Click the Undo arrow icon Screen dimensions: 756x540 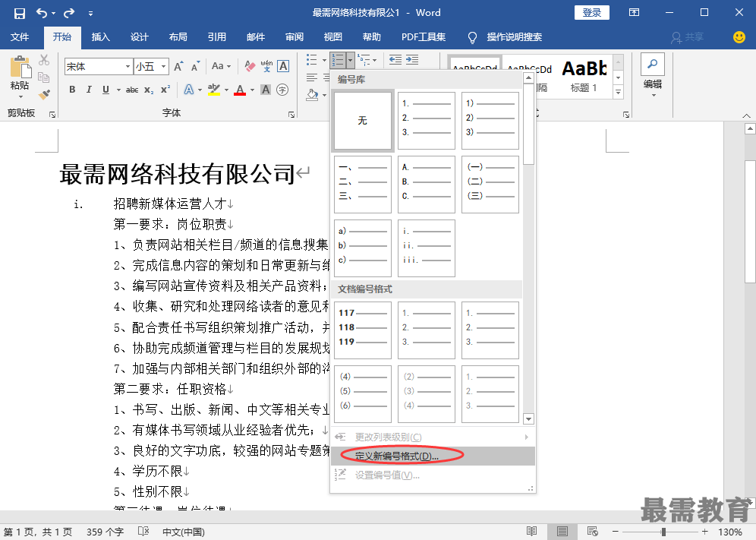42,13
